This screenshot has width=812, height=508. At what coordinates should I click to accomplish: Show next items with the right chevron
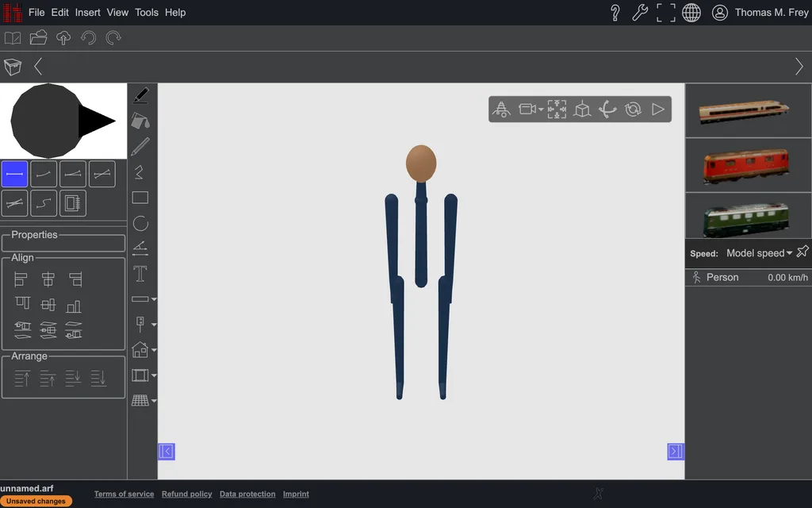(799, 67)
